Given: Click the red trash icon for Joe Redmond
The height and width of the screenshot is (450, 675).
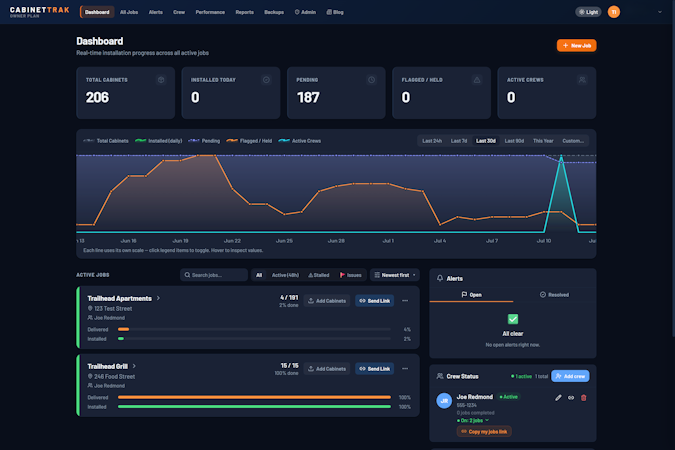Looking at the screenshot, I should pyautogui.click(x=583, y=397).
